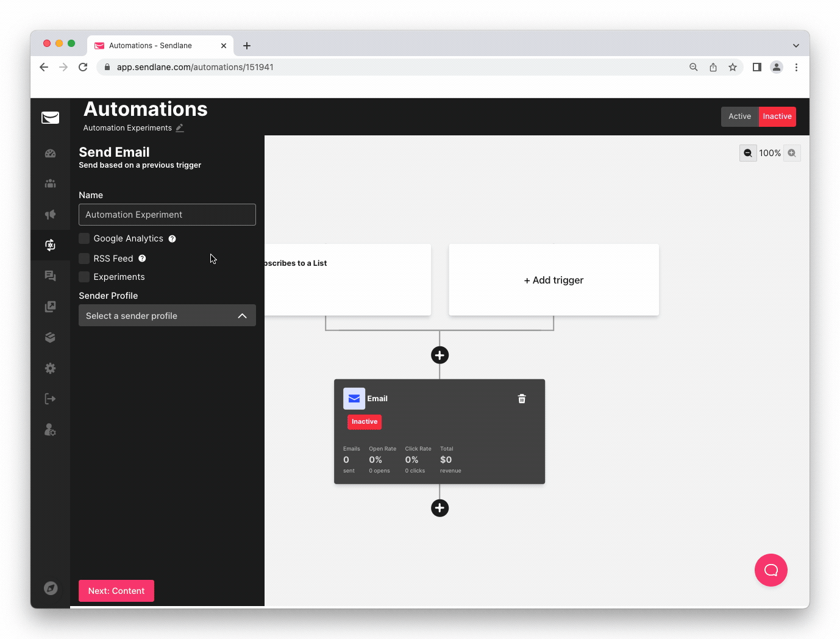840x639 pixels.
Task: Bookmark this page with star icon
Action: (x=733, y=67)
